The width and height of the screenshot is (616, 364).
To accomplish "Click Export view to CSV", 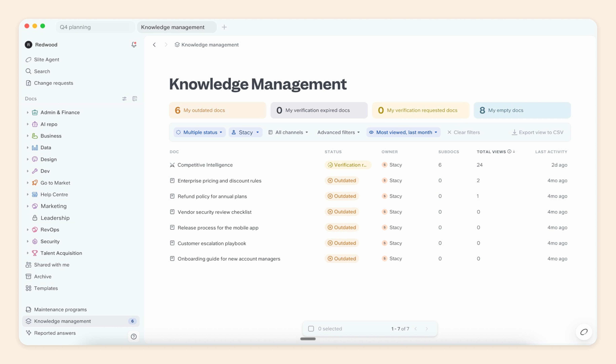I will point(537,132).
